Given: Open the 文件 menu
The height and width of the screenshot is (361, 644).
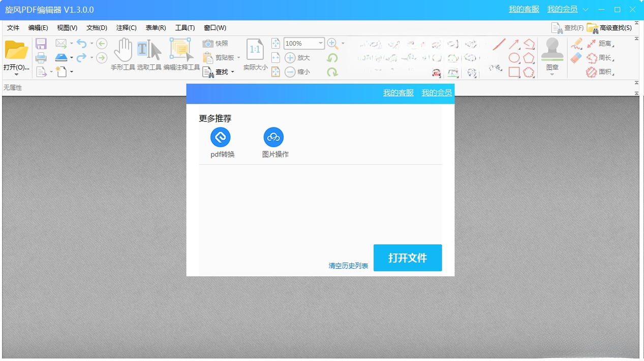Looking at the screenshot, I should point(13,28).
